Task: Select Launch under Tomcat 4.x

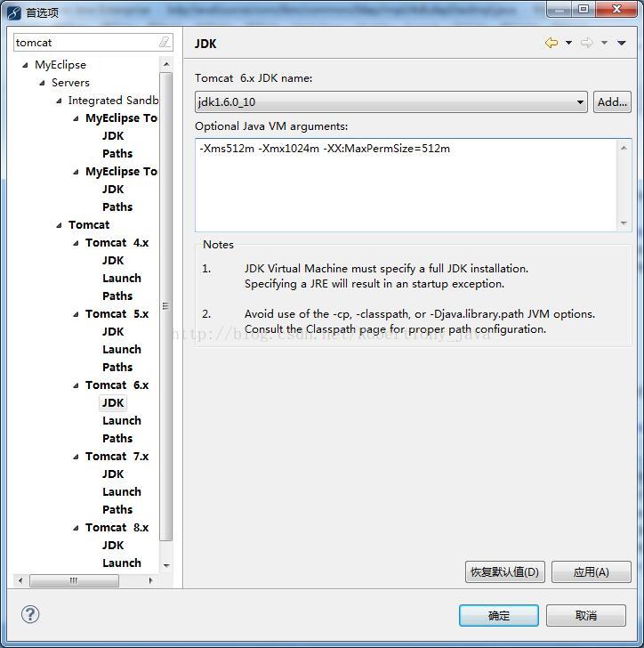Action: (x=122, y=278)
